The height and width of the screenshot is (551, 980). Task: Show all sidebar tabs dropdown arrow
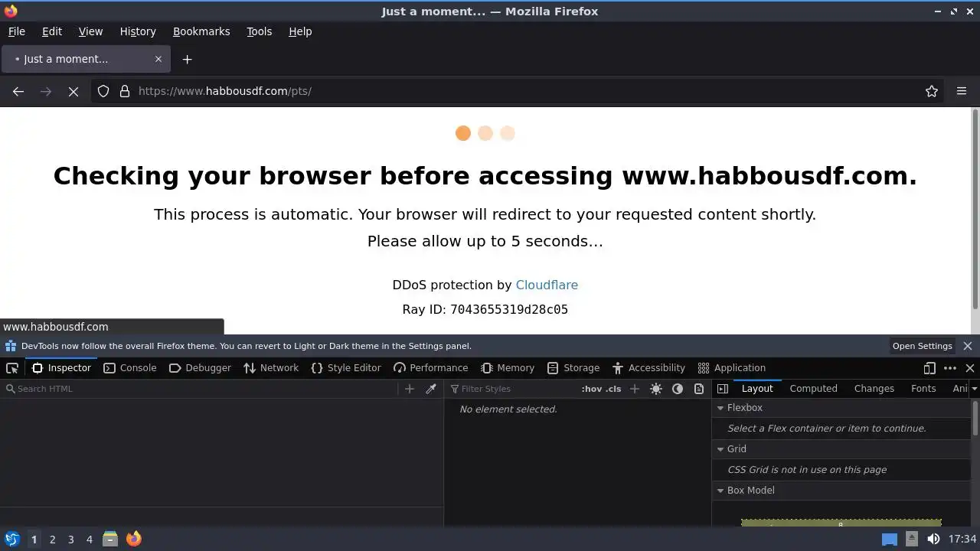tap(974, 389)
